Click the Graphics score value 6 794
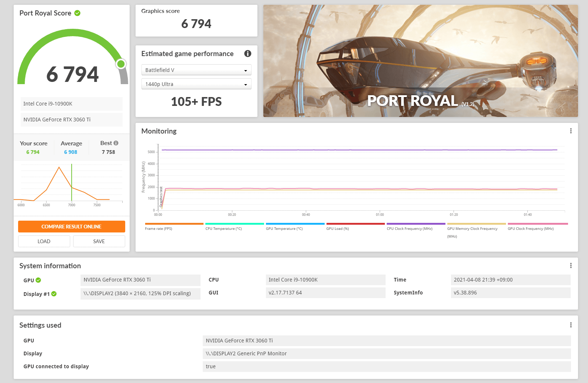The image size is (588, 383). (x=196, y=24)
